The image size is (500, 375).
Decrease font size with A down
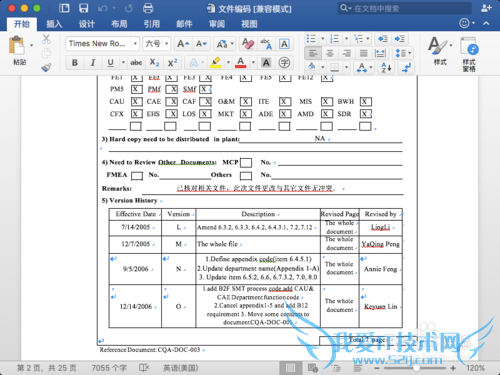pyautogui.click(x=201, y=44)
